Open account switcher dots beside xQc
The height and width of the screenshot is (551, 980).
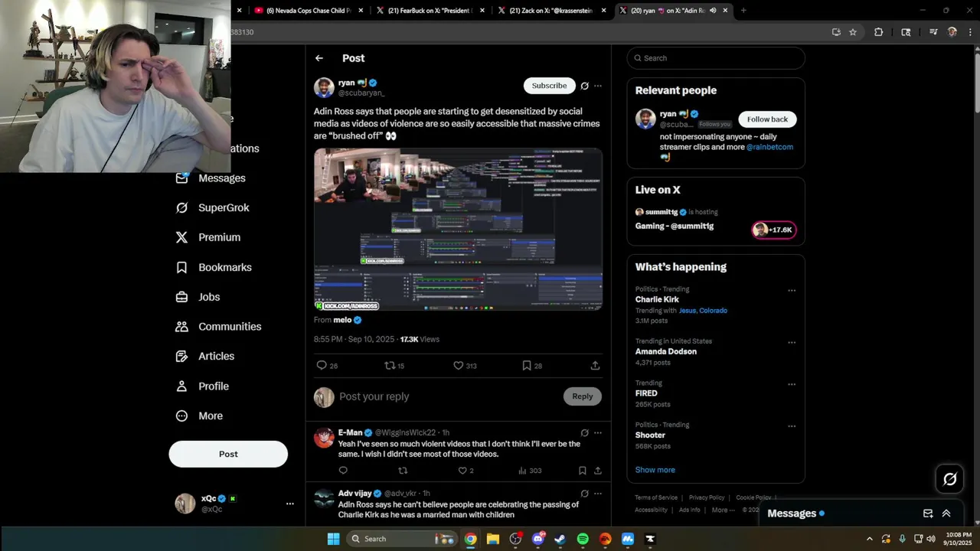[289, 504]
